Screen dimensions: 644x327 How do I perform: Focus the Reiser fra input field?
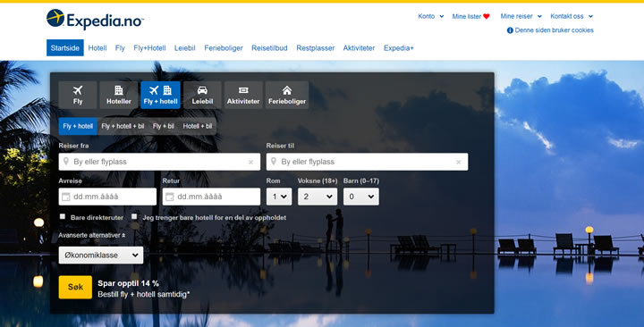(159, 162)
